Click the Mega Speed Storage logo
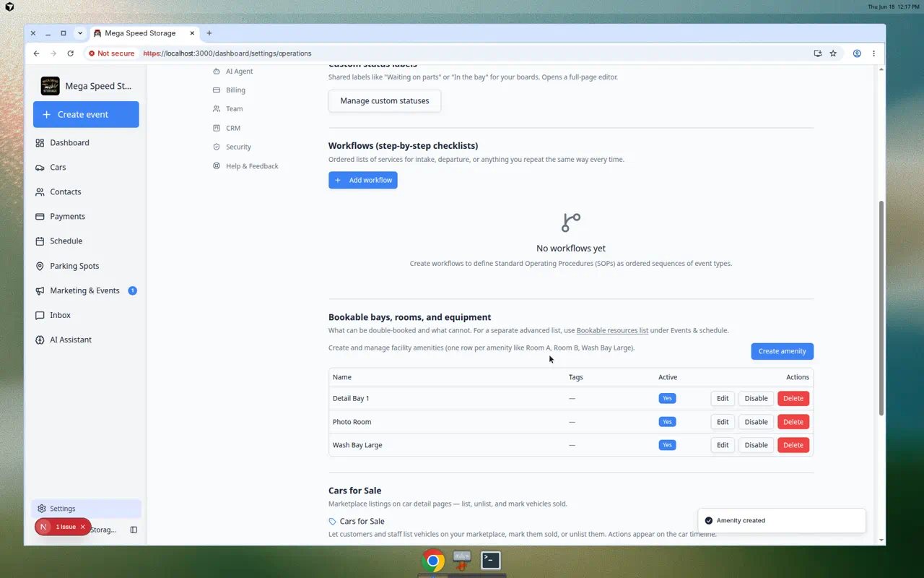The height and width of the screenshot is (578, 924). (x=50, y=86)
